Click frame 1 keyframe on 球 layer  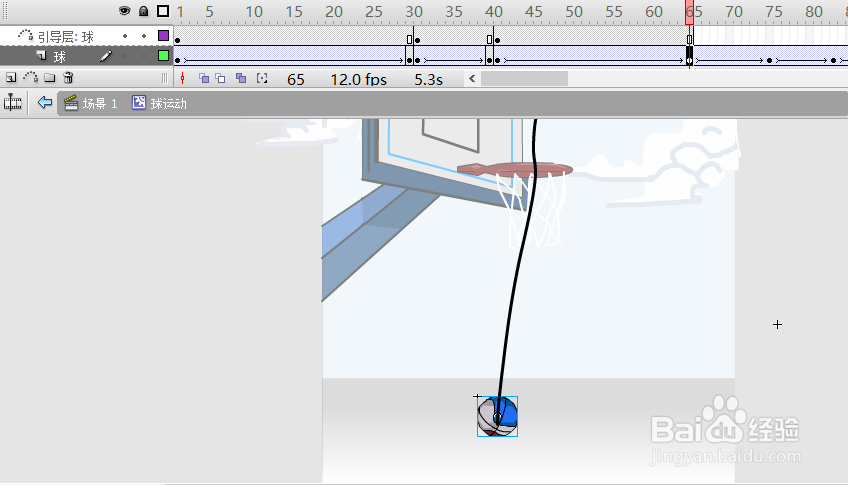[x=177, y=61]
